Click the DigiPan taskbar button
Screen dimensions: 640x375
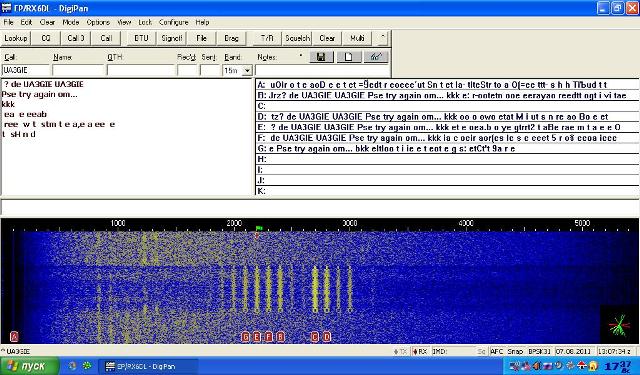point(149,366)
